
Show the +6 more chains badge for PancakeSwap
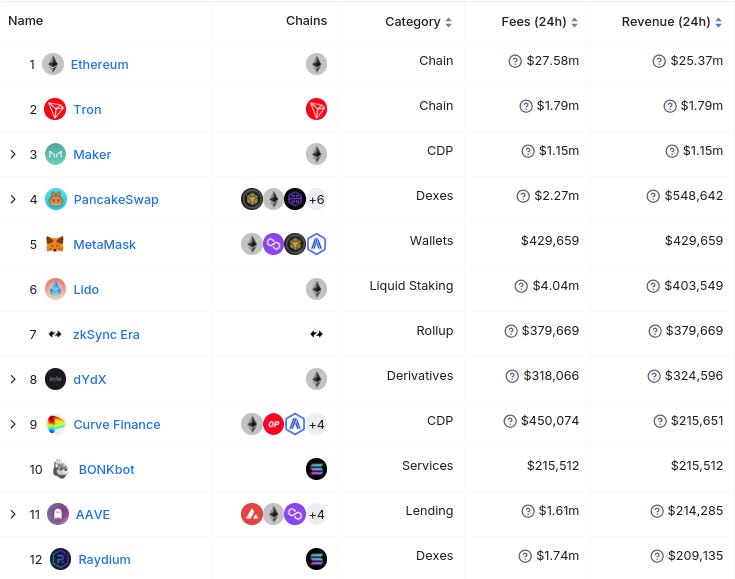[x=316, y=199]
